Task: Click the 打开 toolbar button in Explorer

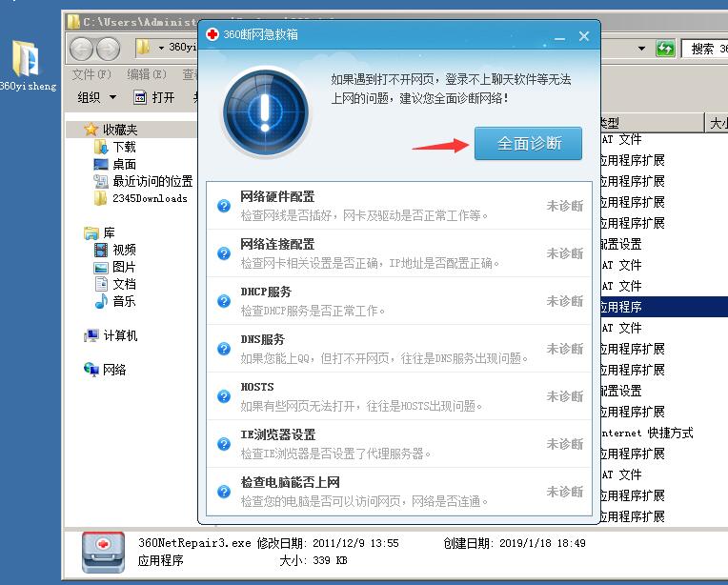Action: click(x=154, y=97)
